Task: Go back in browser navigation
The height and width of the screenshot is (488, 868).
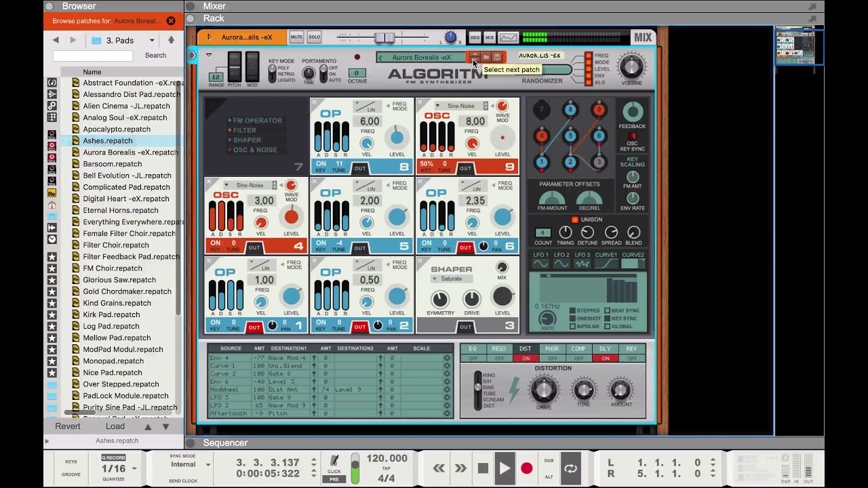Action: [x=56, y=41]
